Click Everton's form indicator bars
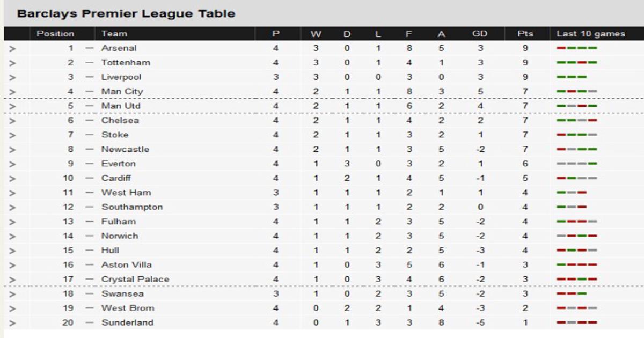The height and width of the screenshot is (338, 644). 577,164
